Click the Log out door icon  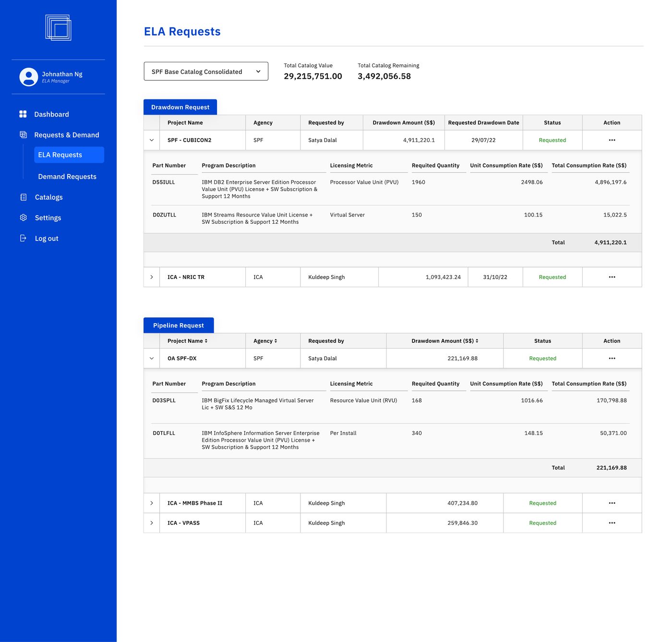(23, 238)
